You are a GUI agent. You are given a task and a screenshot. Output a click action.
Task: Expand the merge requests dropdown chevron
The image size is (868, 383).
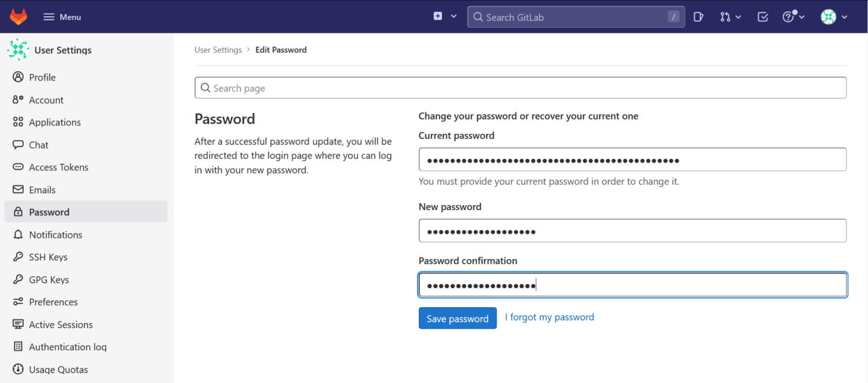coord(739,16)
